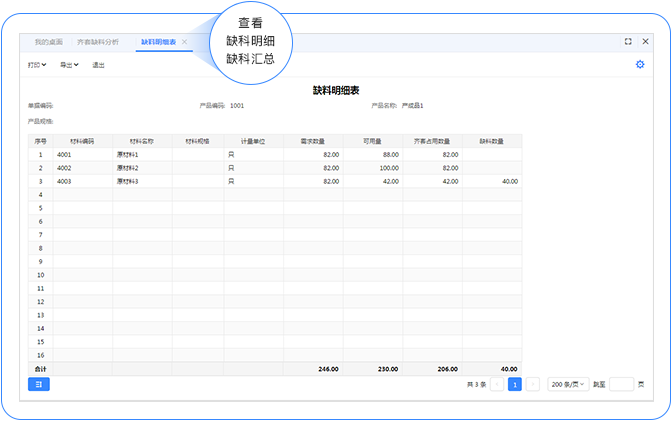672x421 pixels.
Task: Close the window with X icon
Action: pyautogui.click(x=644, y=42)
